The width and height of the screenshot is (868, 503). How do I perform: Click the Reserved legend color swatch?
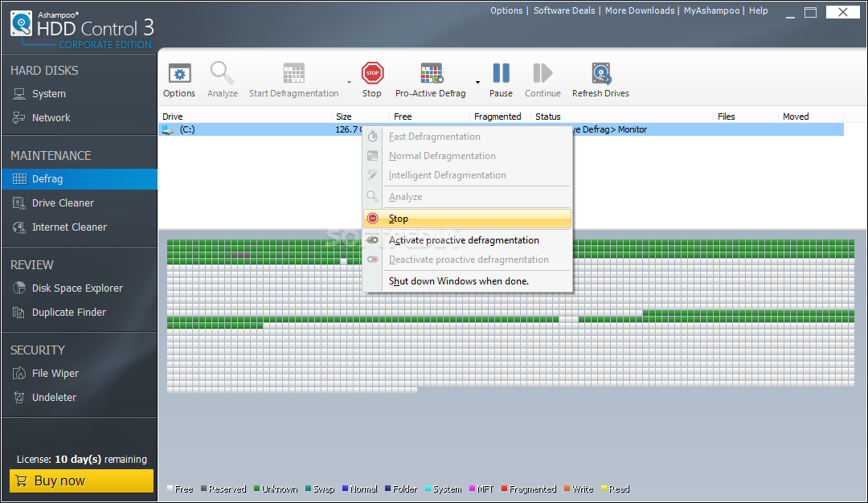[203, 489]
